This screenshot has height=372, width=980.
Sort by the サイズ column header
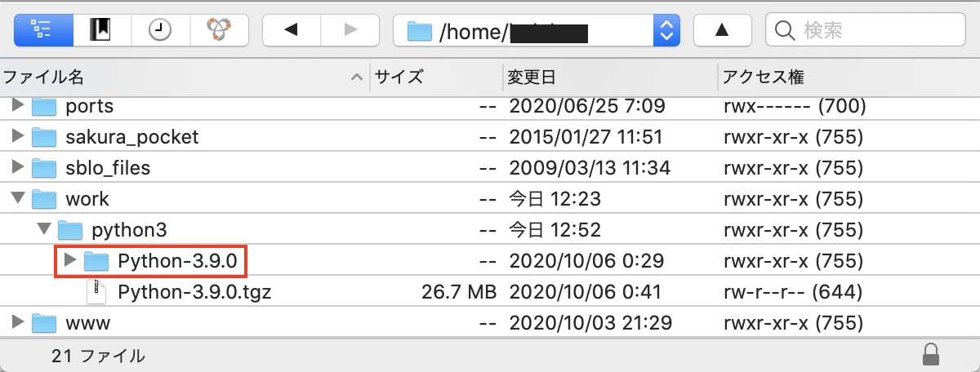[436, 77]
